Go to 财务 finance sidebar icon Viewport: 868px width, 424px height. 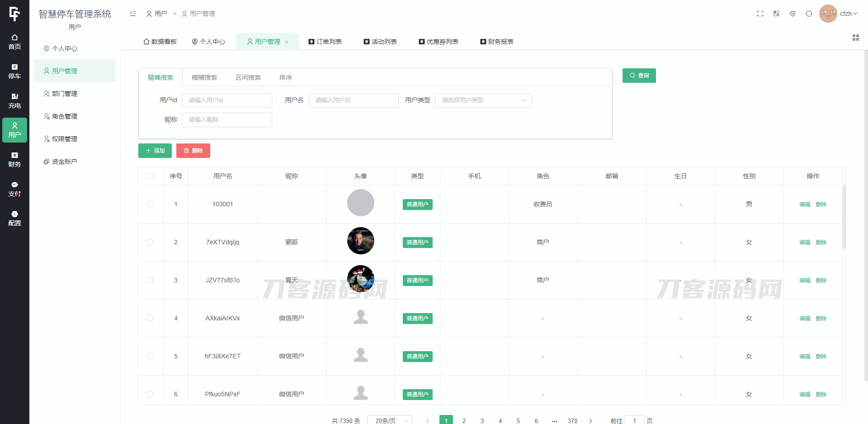click(14, 160)
